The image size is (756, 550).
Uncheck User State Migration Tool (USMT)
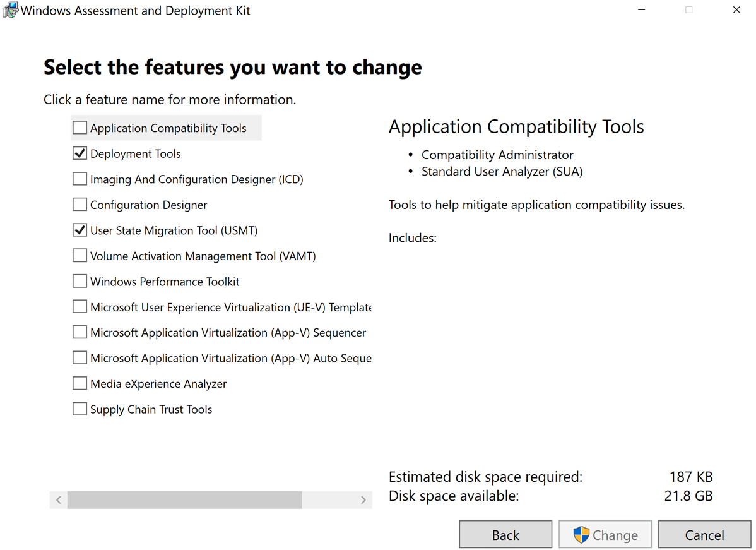coord(80,230)
